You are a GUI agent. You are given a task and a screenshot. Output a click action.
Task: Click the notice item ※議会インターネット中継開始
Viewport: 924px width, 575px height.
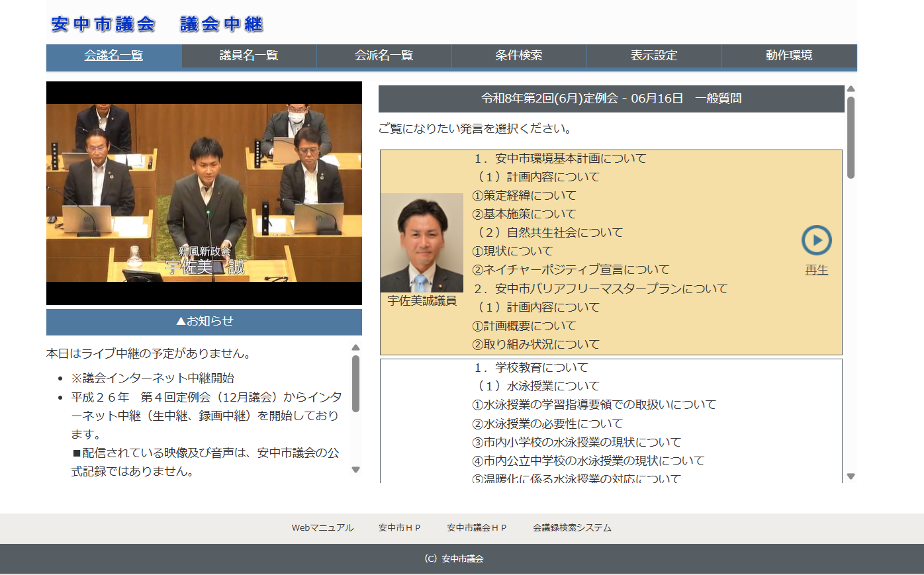[x=153, y=378]
